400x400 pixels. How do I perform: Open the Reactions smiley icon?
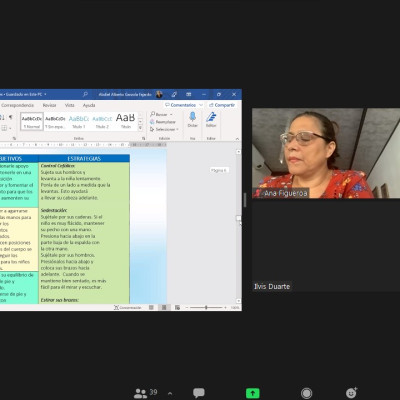coord(351,393)
